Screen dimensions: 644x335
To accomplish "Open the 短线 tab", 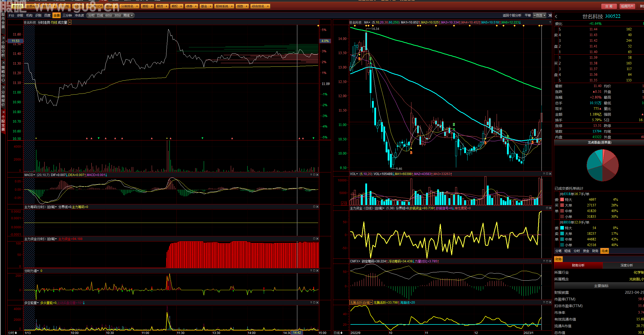I will [x=567, y=251].
